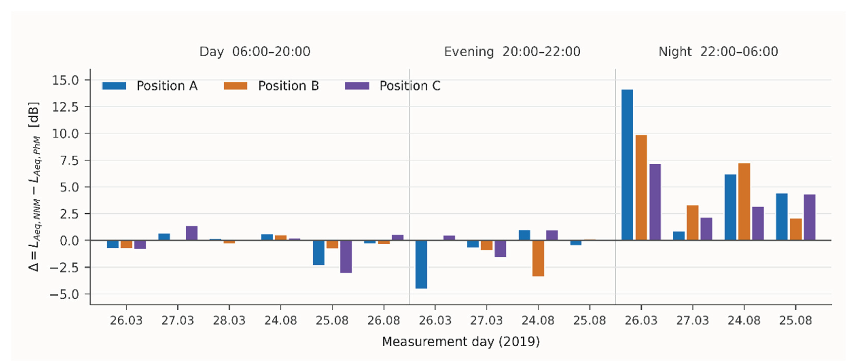Click the blue Position A legend swatch
The width and height of the screenshot is (868, 364).
tap(114, 86)
